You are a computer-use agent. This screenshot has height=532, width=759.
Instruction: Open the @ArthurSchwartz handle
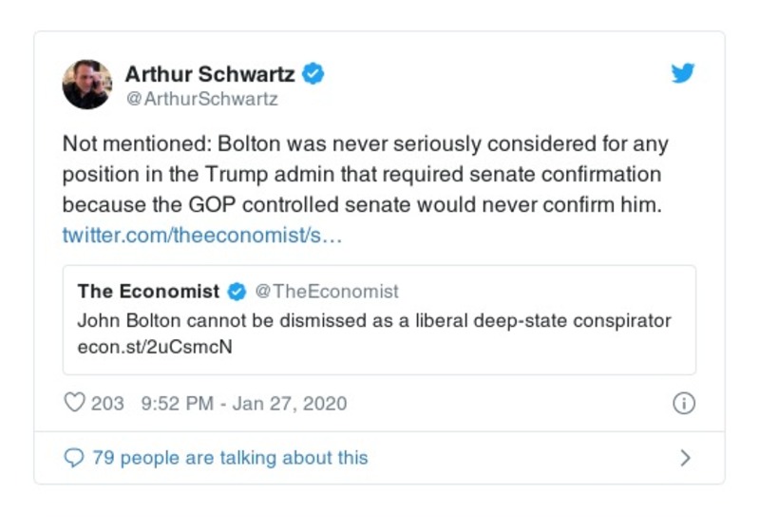tap(201, 98)
